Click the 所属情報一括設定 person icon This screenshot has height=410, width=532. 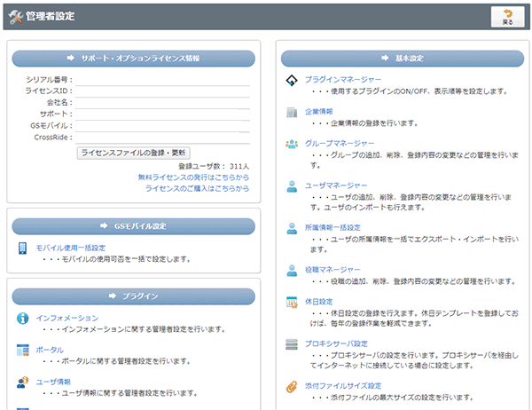(x=292, y=229)
